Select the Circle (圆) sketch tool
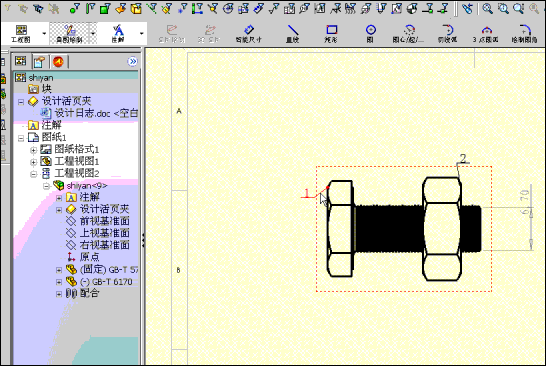The width and height of the screenshot is (546, 366). pos(370,34)
